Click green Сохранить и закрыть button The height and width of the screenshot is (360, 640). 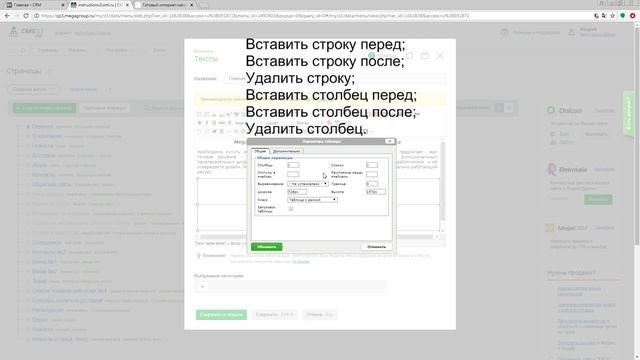click(221, 315)
